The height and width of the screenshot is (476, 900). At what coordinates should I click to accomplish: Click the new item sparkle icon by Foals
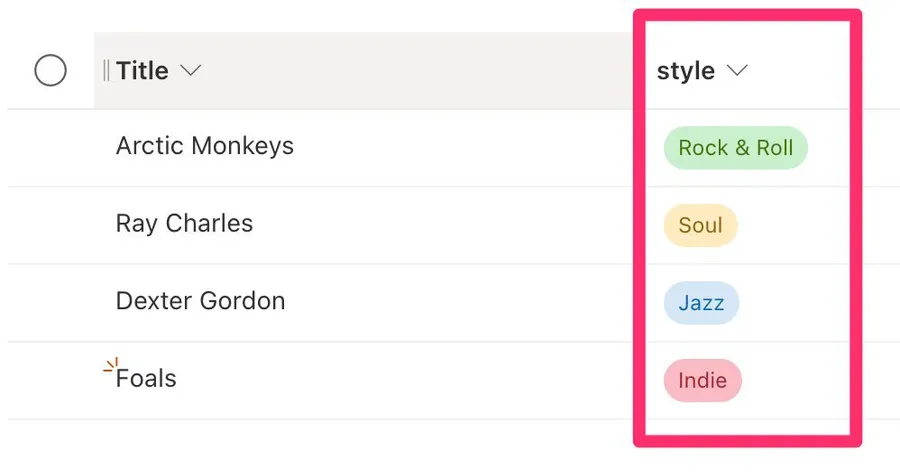tap(111, 367)
